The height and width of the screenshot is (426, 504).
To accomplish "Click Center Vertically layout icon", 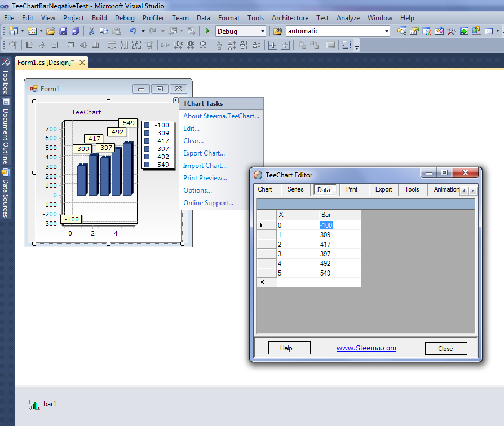I will (285, 45).
